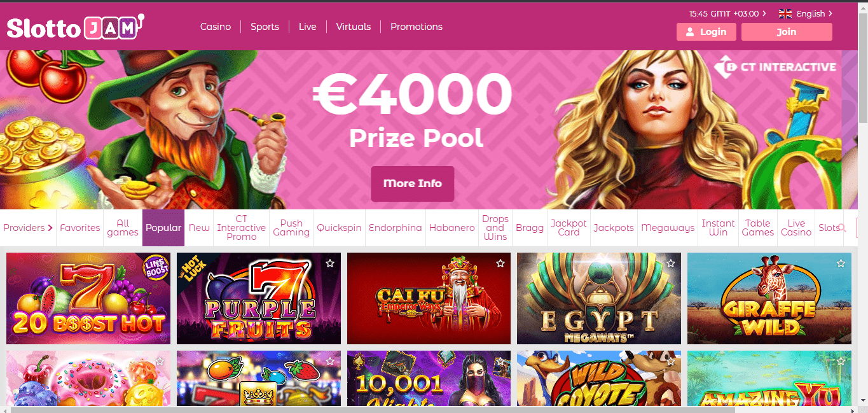
Task: Click the UK flag language icon
Action: pos(785,13)
